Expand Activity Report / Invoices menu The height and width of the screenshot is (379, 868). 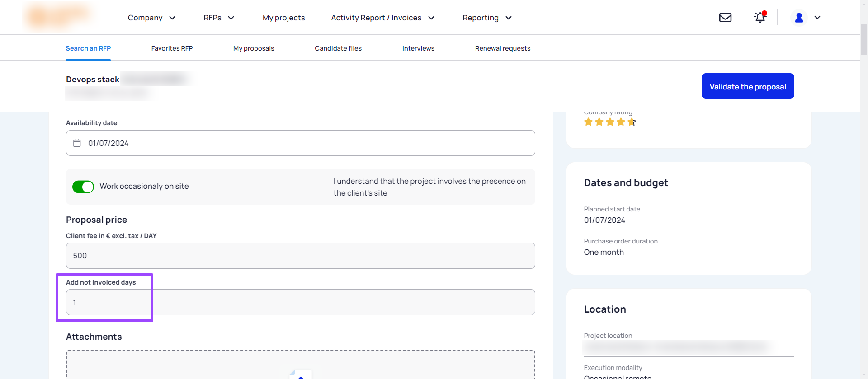point(383,18)
